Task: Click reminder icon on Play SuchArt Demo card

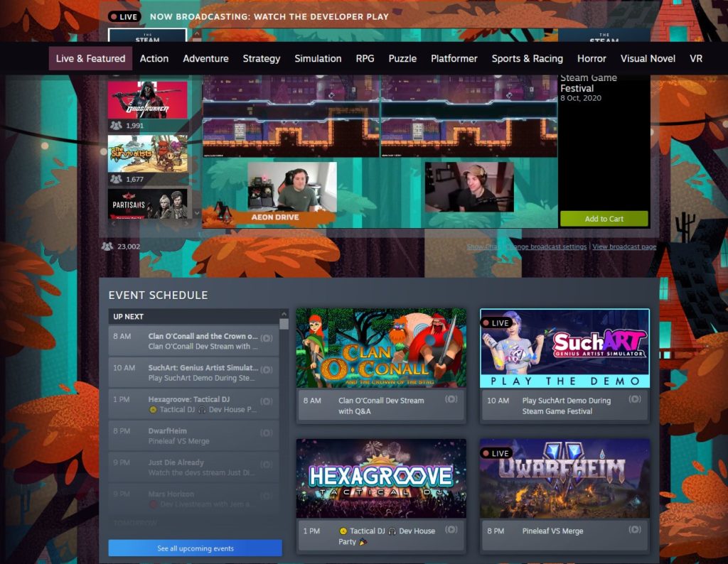Action: (x=635, y=399)
